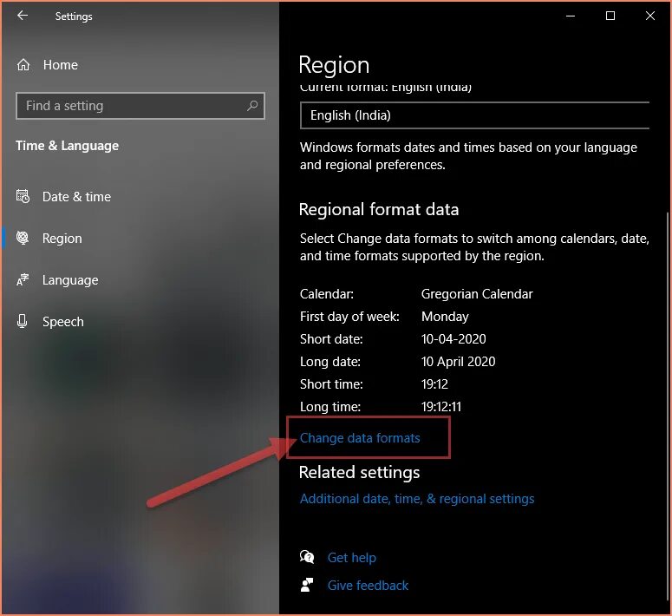Click the Regional format data heading
The image size is (672, 616).
coord(379,210)
